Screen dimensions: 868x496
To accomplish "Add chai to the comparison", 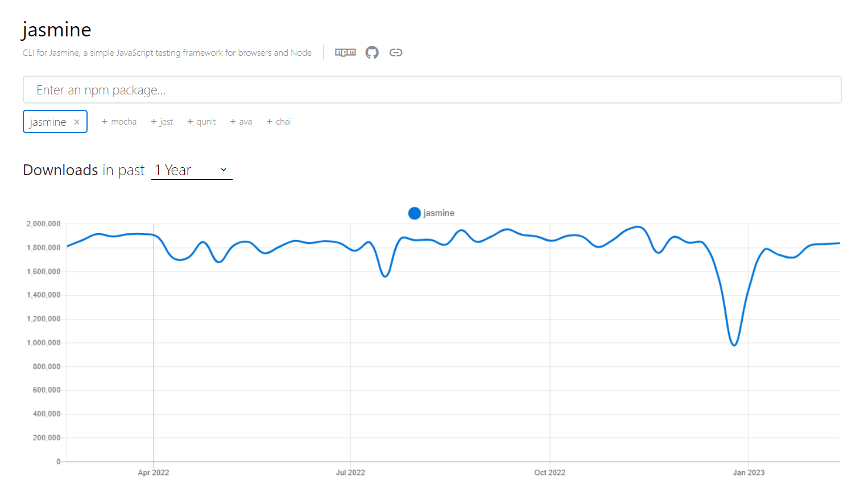I will [x=279, y=122].
